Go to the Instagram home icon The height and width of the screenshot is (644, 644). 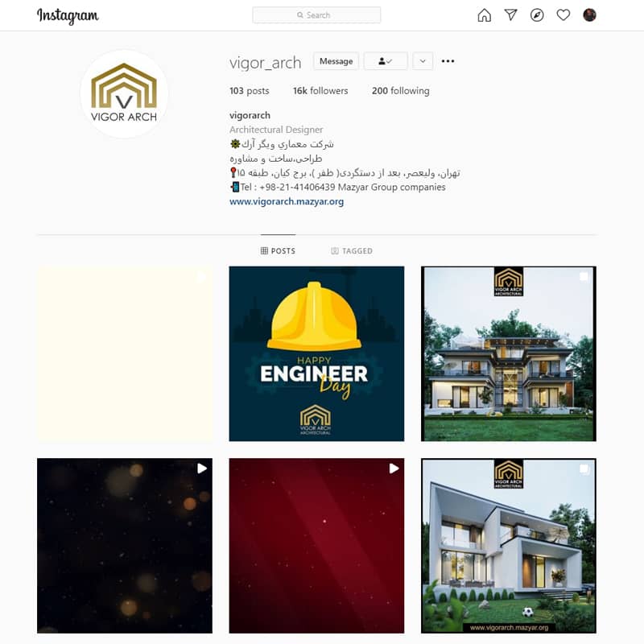coord(485,15)
